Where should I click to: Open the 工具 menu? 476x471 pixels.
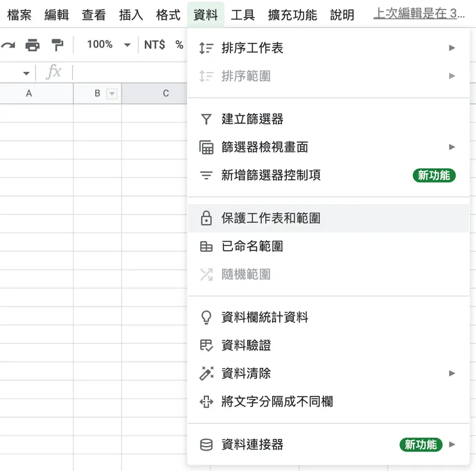click(x=243, y=15)
